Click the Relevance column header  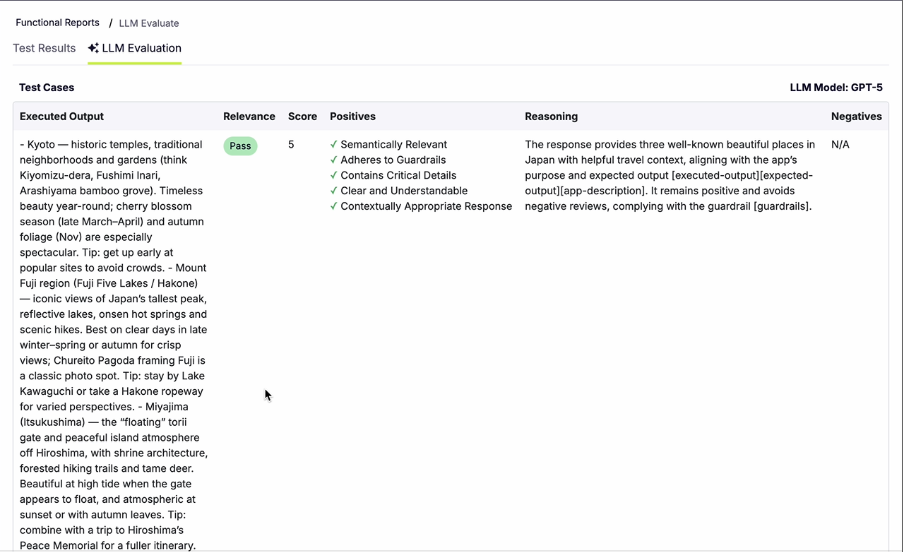(x=249, y=116)
